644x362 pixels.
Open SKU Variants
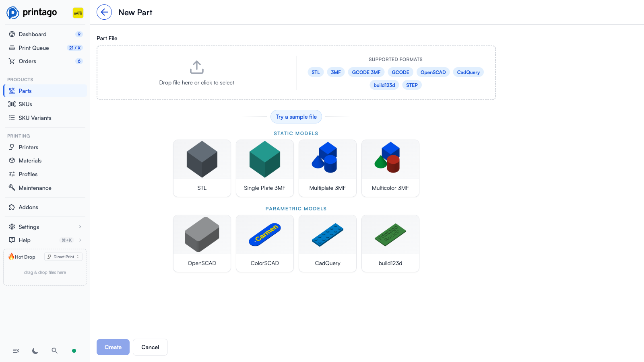[x=45, y=118]
